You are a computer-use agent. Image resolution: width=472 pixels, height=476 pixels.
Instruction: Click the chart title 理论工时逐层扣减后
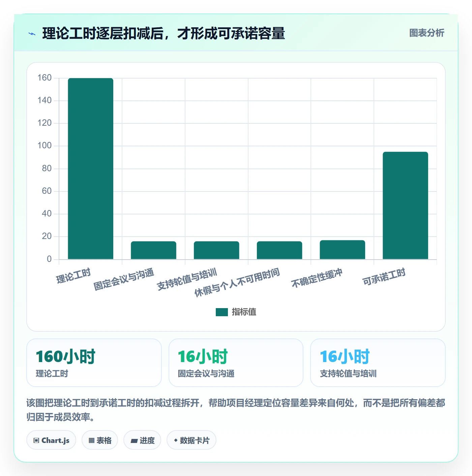tap(164, 33)
